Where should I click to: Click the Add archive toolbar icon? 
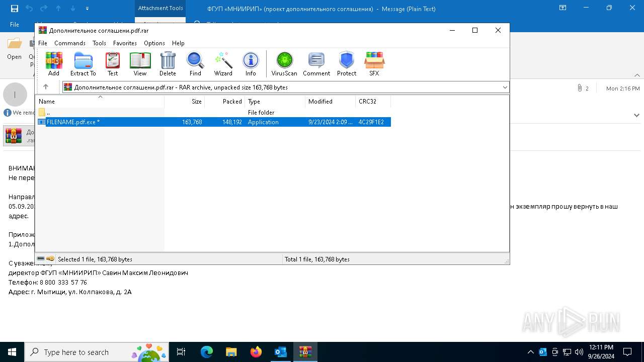coord(54,64)
